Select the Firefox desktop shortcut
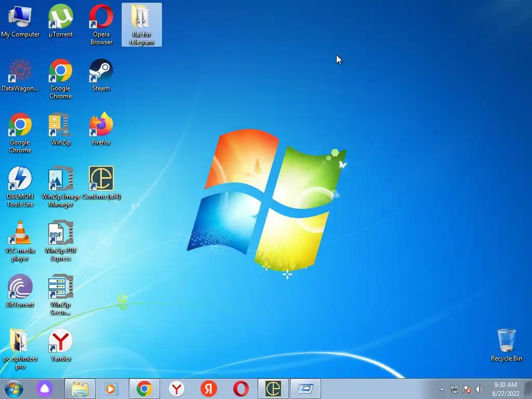This screenshot has height=399, width=532. [101, 130]
